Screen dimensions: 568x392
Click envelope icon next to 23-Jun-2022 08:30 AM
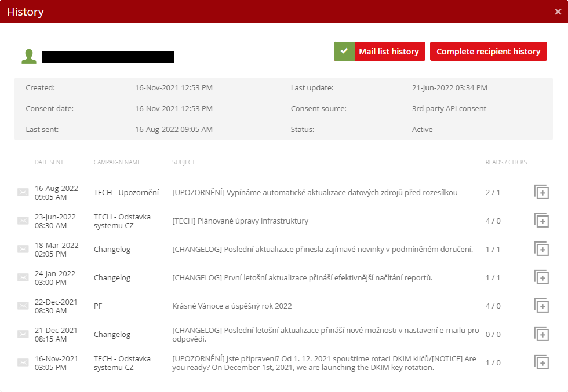[x=23, y=221]
